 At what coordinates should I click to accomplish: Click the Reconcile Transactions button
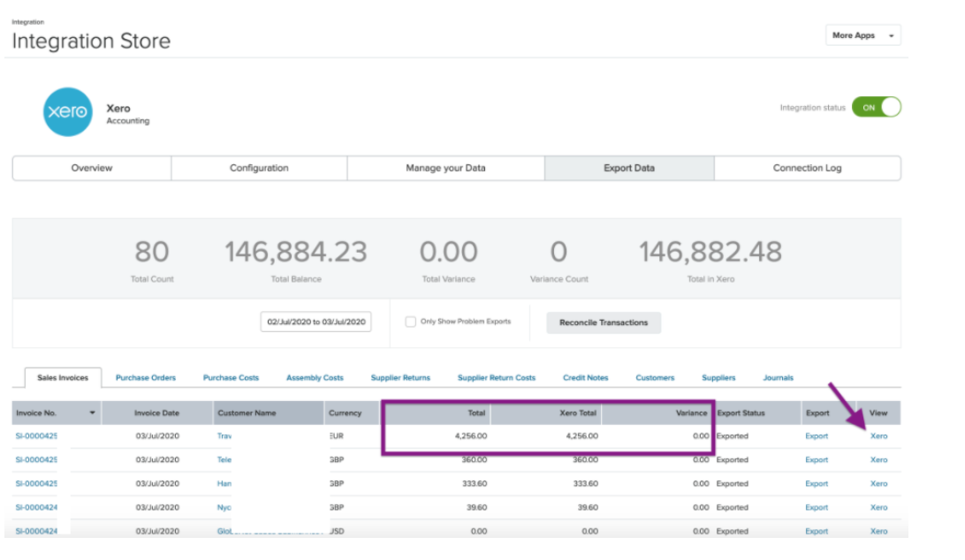click(604, 322)
